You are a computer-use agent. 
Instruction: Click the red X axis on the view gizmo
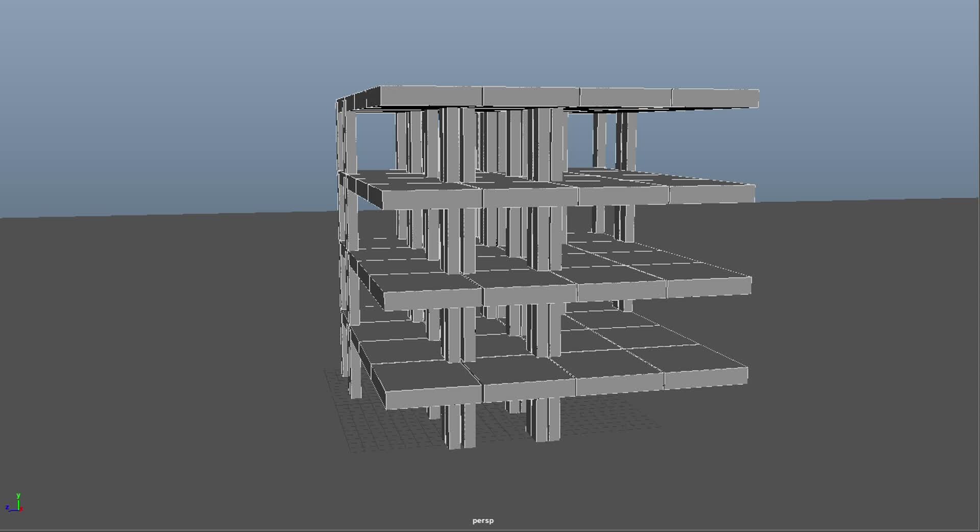(x=21, y=510)
